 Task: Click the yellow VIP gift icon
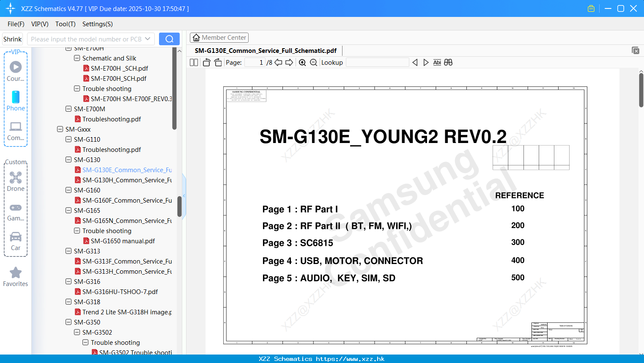coord(591,8)
